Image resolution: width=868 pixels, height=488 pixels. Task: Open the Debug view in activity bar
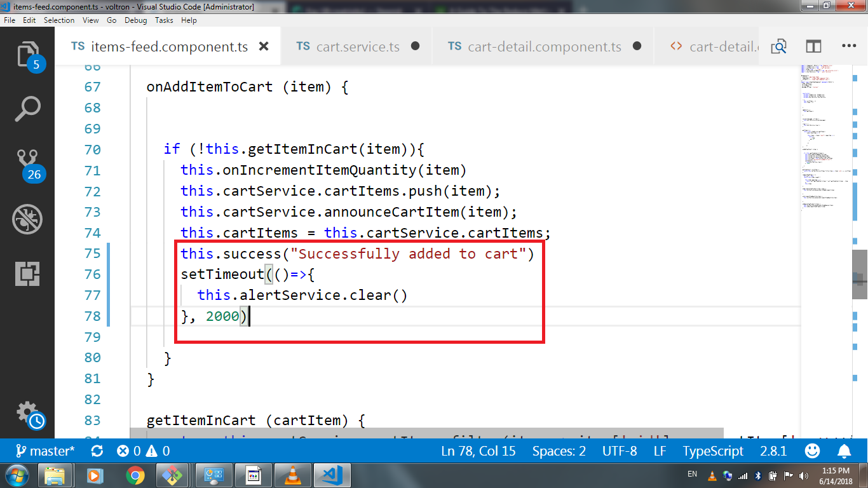pyautogui.click(x=27, y=219)
